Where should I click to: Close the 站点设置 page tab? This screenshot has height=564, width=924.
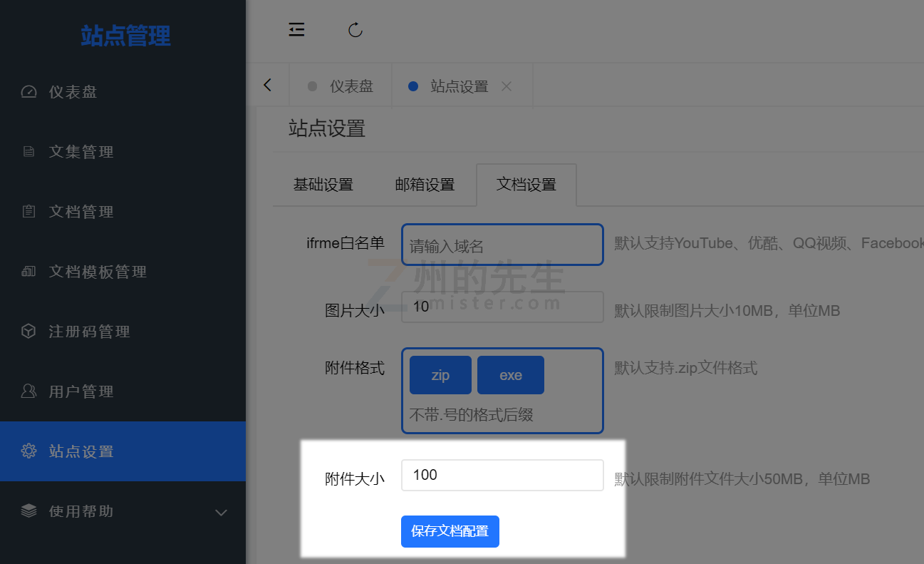click(x=507, y=86)
